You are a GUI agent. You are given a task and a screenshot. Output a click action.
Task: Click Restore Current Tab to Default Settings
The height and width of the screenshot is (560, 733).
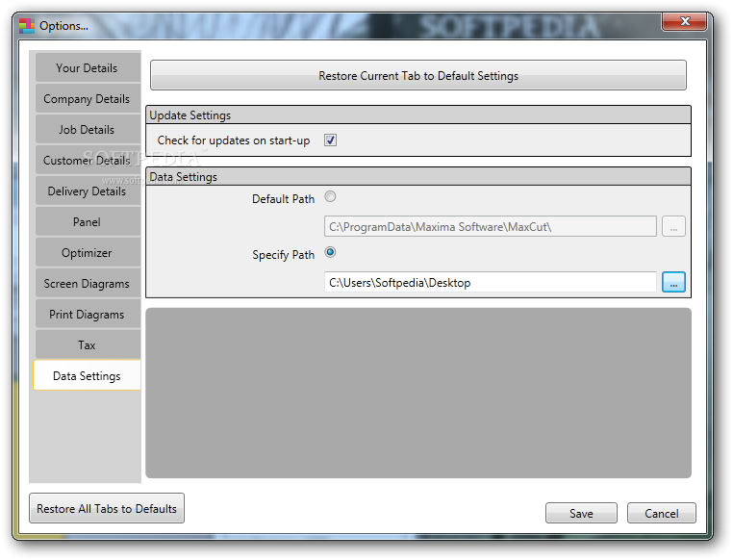click(x=418, y=75)
